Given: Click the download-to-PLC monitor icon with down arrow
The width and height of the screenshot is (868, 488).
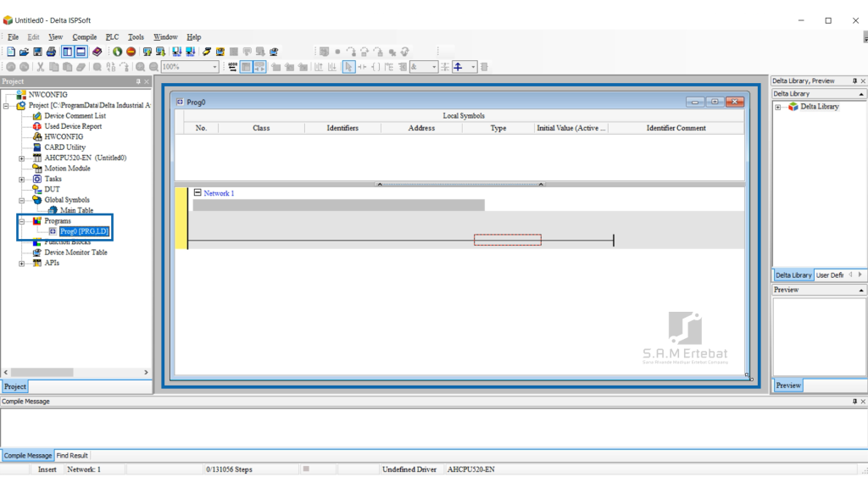Looking at the screenshot, I should [160, 52].
